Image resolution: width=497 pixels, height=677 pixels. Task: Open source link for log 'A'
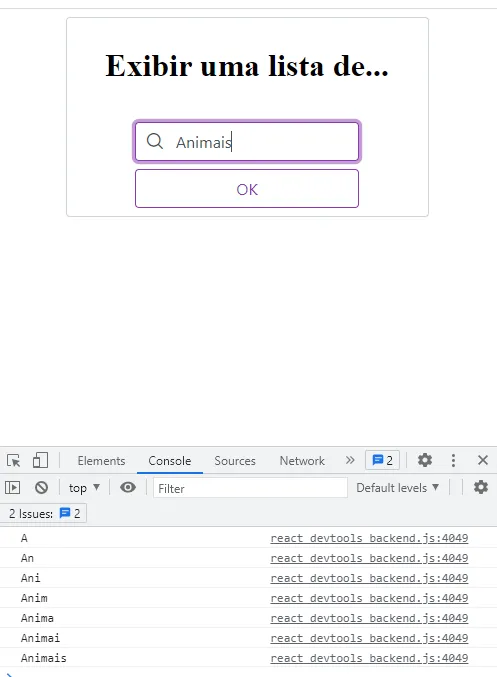[x=369, y=538]
